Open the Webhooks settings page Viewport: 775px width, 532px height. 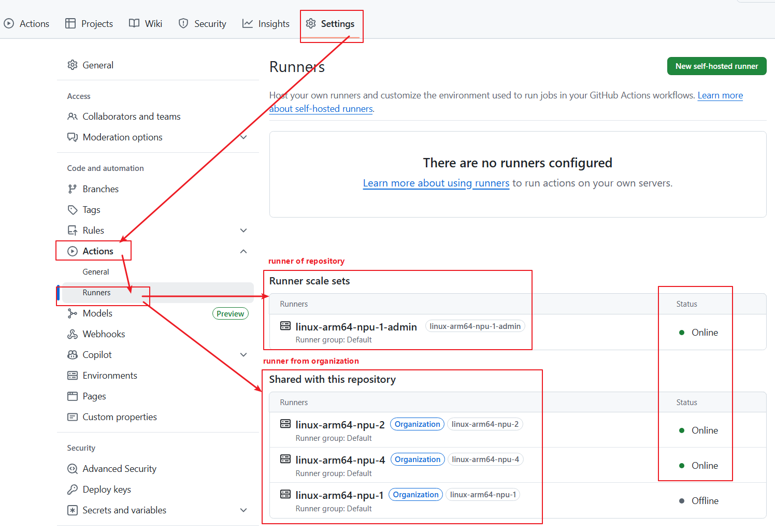click(x=104, y=334)
